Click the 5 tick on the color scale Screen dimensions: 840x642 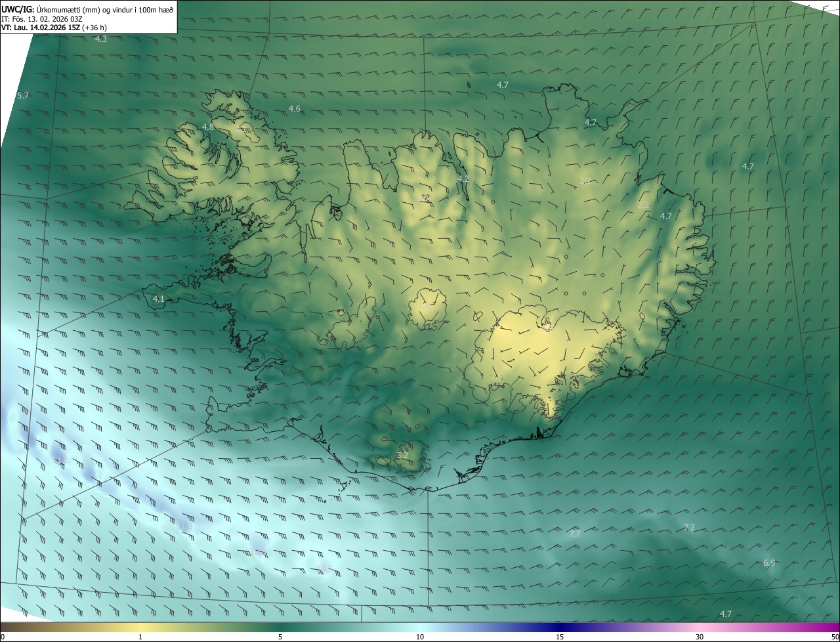pos(280,637)
